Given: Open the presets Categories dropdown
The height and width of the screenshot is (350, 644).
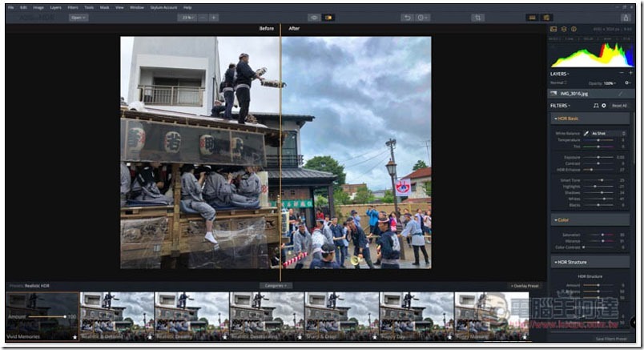Looking at the screenshot, I should coord(276,285).
